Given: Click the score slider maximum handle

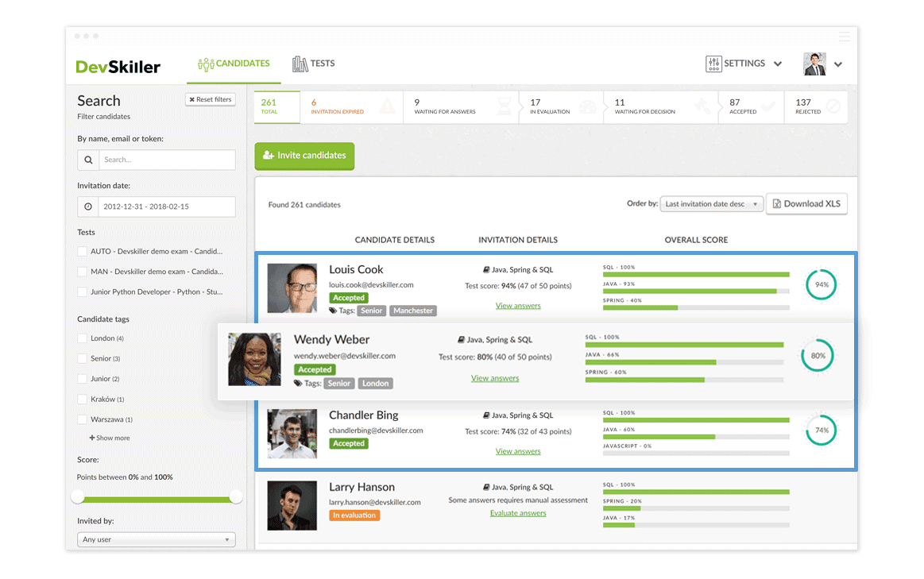Looking at the screenshot, I should (x=236, y=497).
